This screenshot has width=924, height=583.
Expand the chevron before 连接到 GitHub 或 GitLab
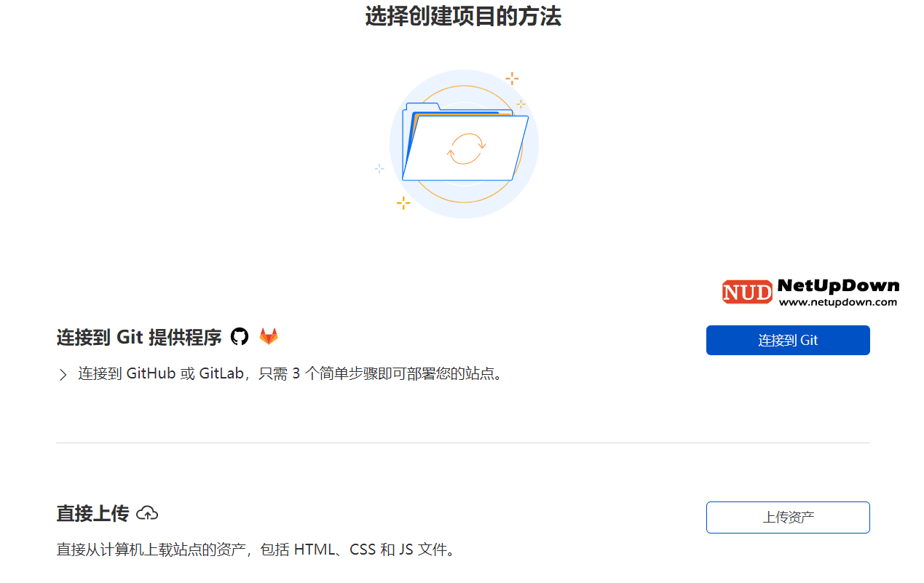coord(63,375)
